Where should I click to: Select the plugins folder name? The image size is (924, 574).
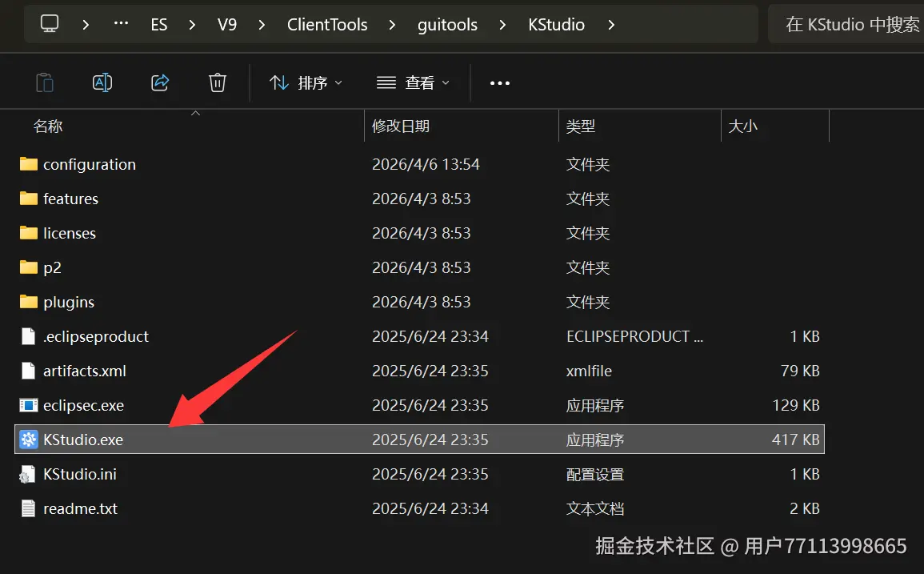69,302
